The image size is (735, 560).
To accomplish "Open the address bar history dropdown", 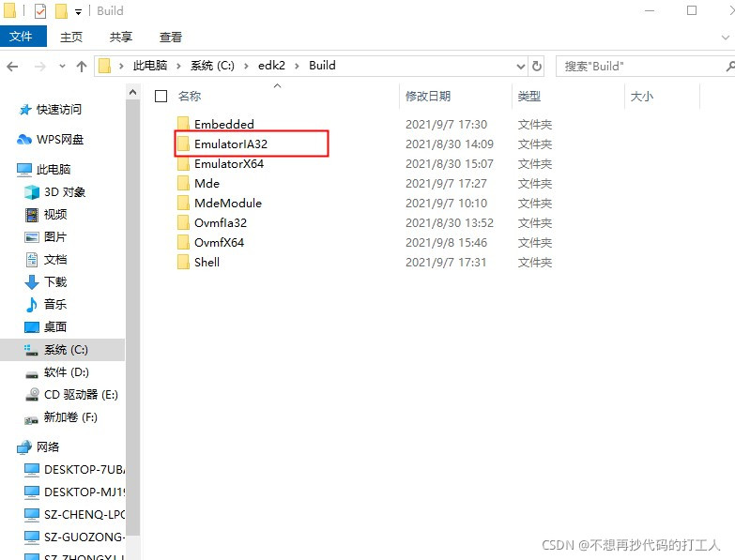I will pos(520,66).
